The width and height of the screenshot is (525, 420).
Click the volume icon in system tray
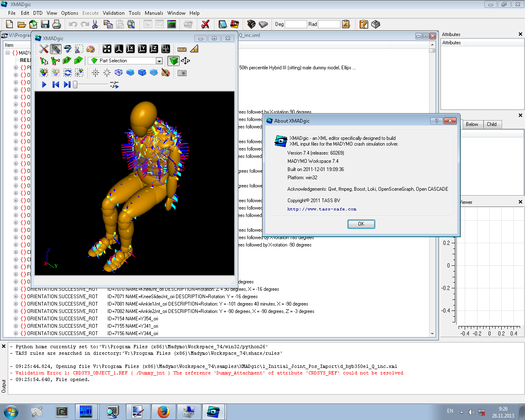click(471, 412)
